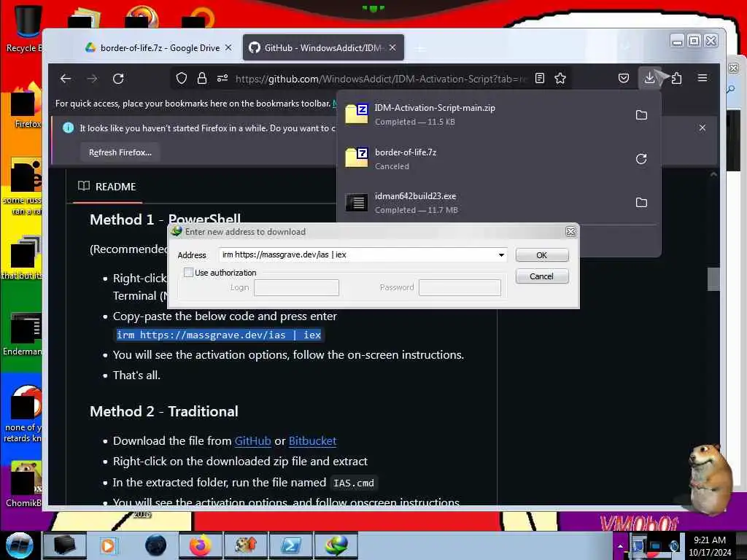Confirm the address with OK button
This screenshot has width=747, height=560.
tap(542, 255)
